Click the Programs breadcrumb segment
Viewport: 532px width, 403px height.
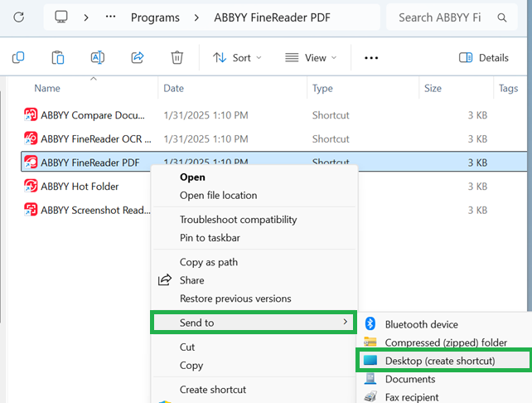[155, 17]
